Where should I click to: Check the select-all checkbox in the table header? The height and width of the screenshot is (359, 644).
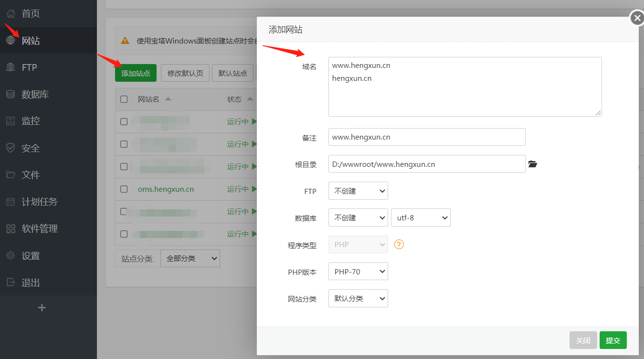pos(124,99)
